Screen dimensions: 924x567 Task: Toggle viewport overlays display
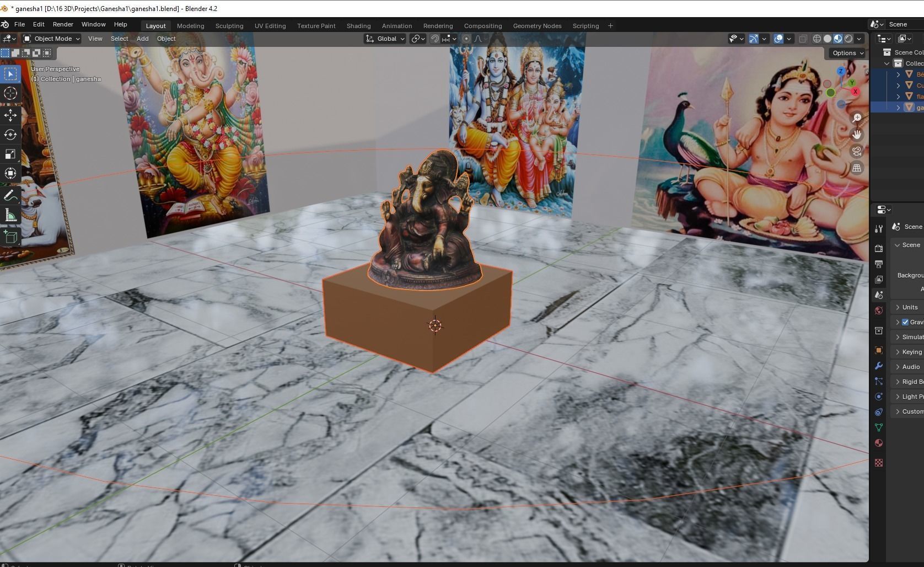tap(778, 39)
